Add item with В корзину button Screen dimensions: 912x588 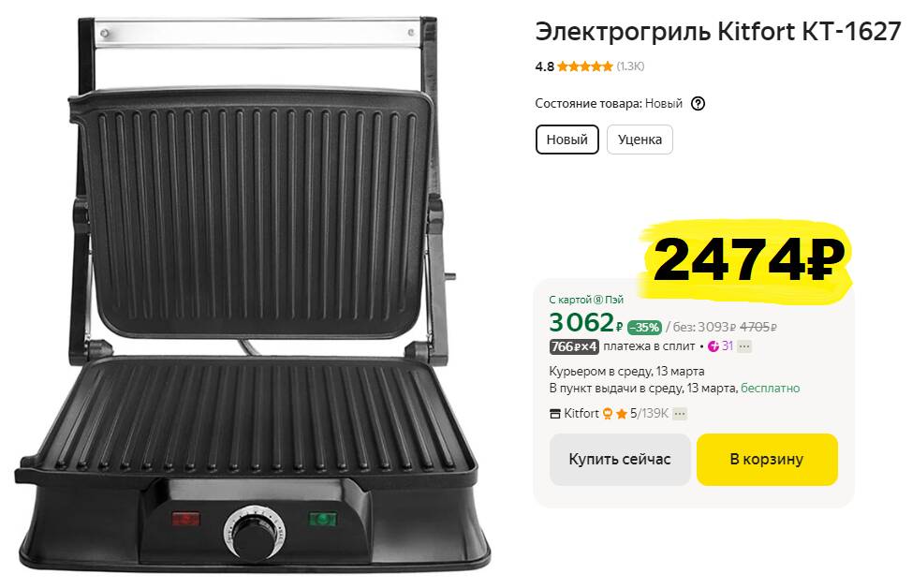[767, 460]
